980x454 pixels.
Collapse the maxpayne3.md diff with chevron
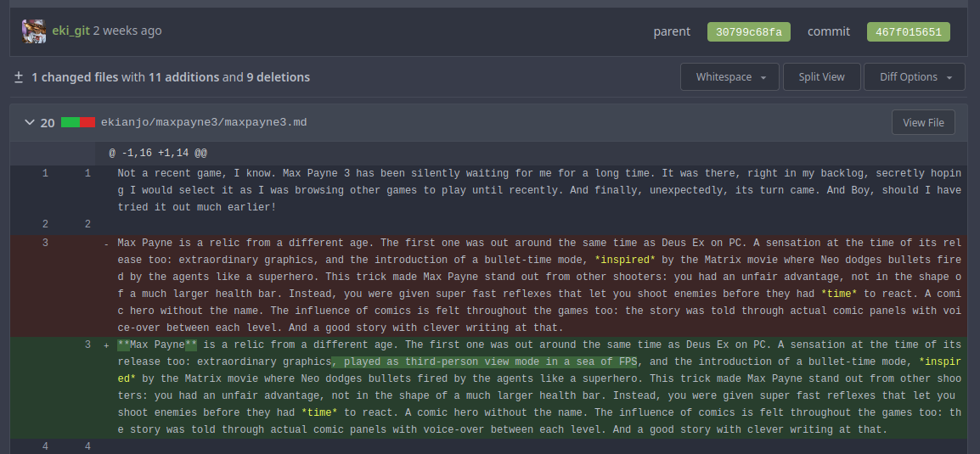[29, 123]
